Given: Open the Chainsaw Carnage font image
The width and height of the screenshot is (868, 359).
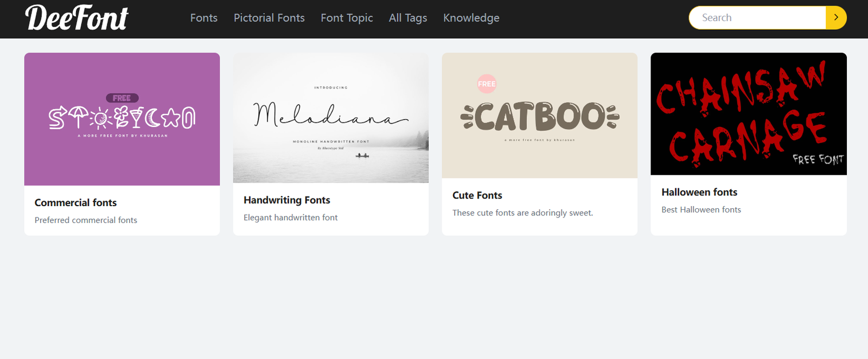Looking at the screenshot, I should [749, 113].
